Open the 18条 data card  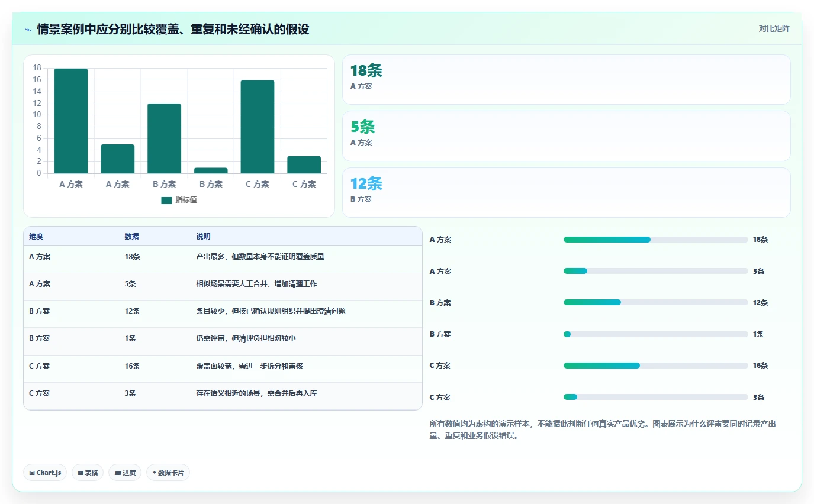point(567,80)
